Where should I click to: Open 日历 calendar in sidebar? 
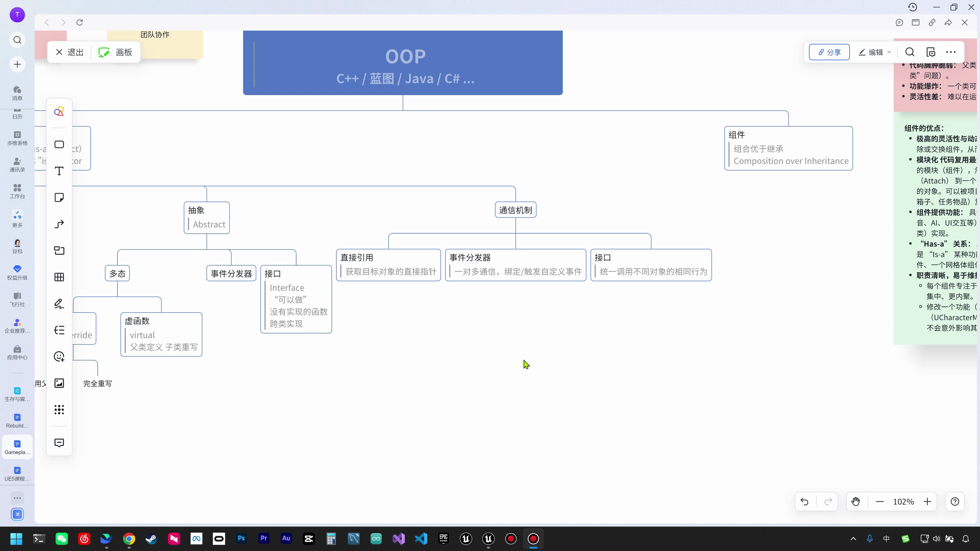pyautogui.click(x=17, y=114)
